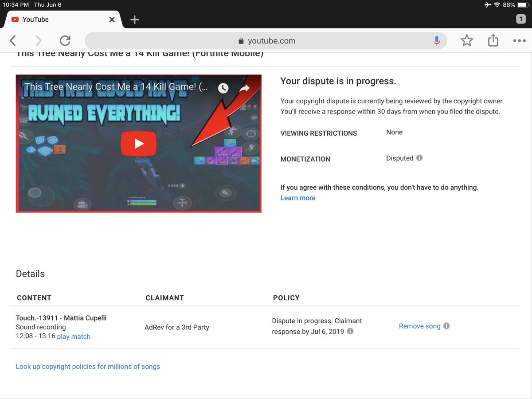Click the CONTENT column header
The height and width of the screenshot is (399, 532).
[x=34, y=298]
